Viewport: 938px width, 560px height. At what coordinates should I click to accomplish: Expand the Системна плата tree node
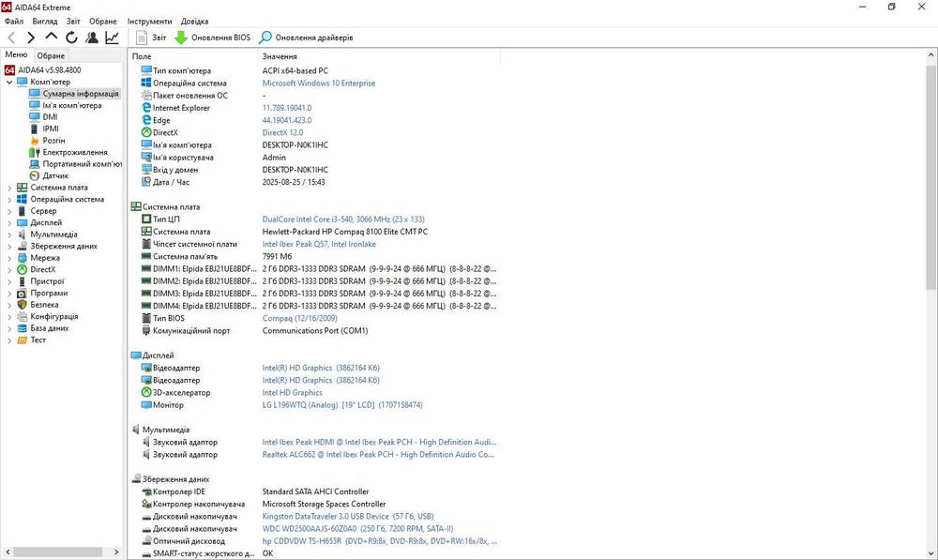pyautogui.click(x=9, y=188)
